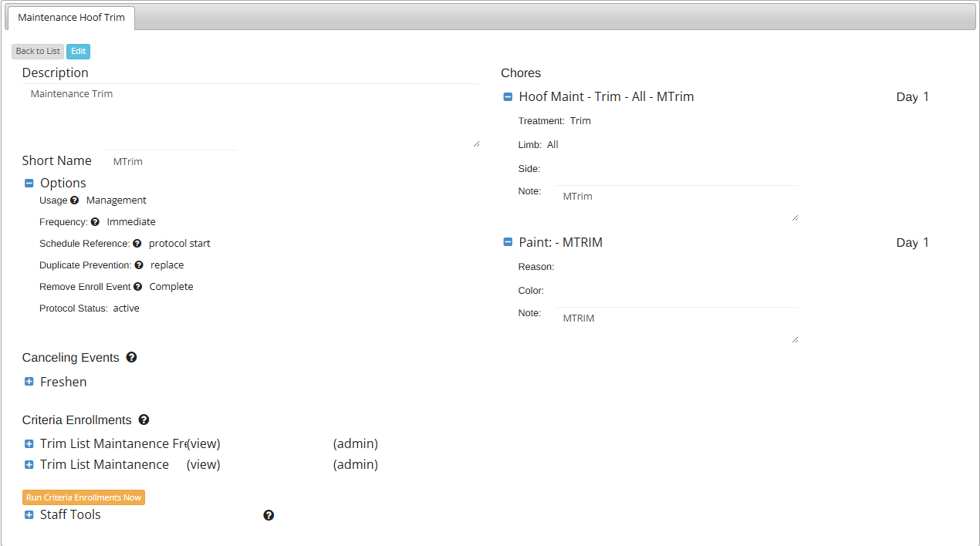Collapse the Options section
Image resolution: width=980 pixels, height=546 pixels.
pos(29,184)
